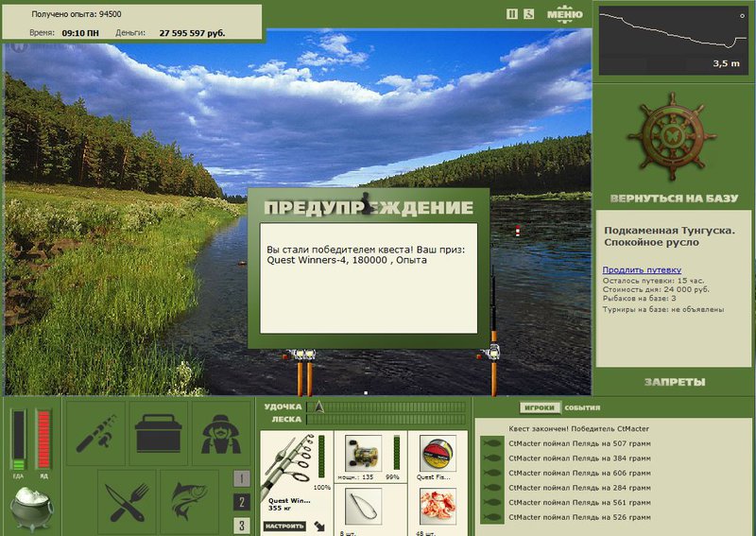Click the groundbait cauldron pot
The width and height of the screenshot is (756, 536).
pyautogui.click(x=32, y=509)
